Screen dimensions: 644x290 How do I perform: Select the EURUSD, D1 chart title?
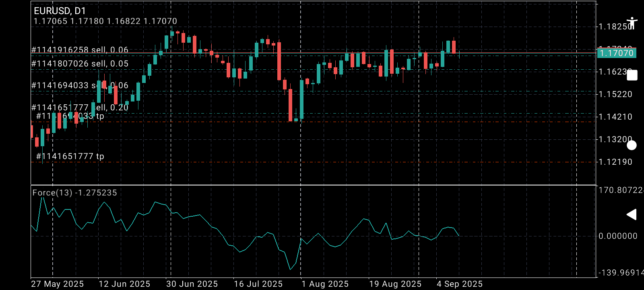point(60,11)
